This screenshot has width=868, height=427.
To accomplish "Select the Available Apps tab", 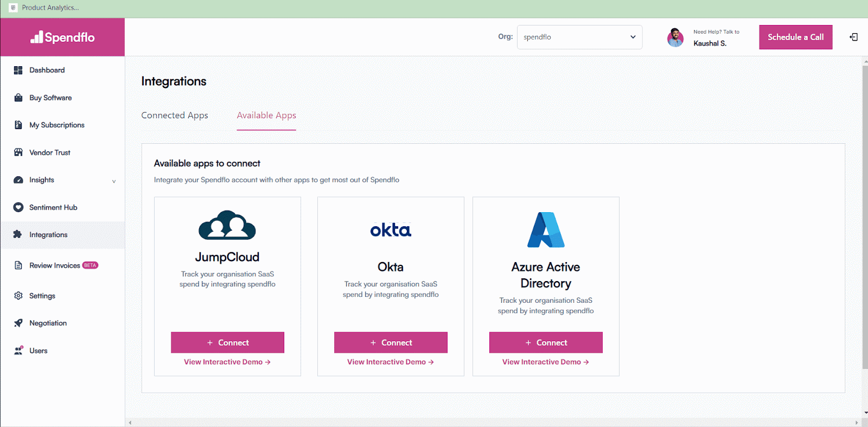I will click(x=266, y=115).
